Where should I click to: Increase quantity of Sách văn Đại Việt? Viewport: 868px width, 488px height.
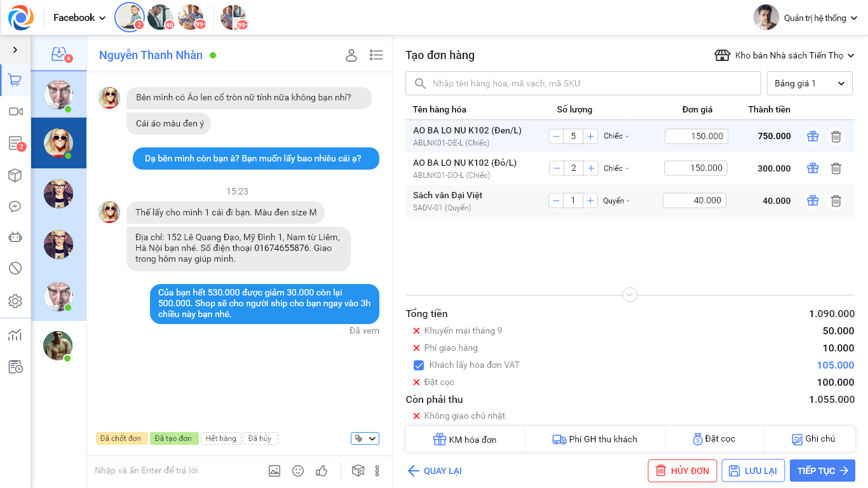point(590,201)
